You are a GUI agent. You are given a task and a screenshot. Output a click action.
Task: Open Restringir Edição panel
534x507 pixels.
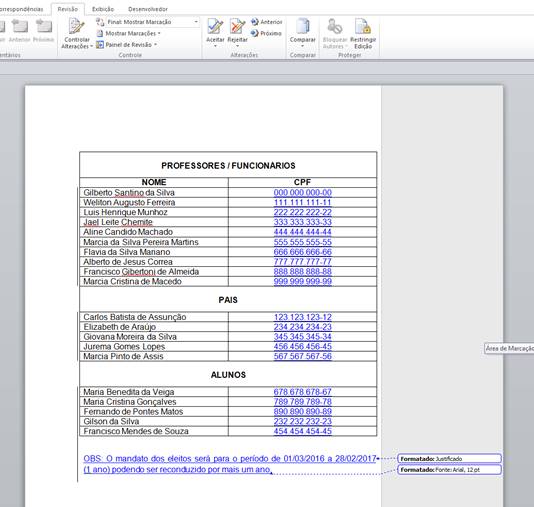pyautogui.click(x=363, y=33)
